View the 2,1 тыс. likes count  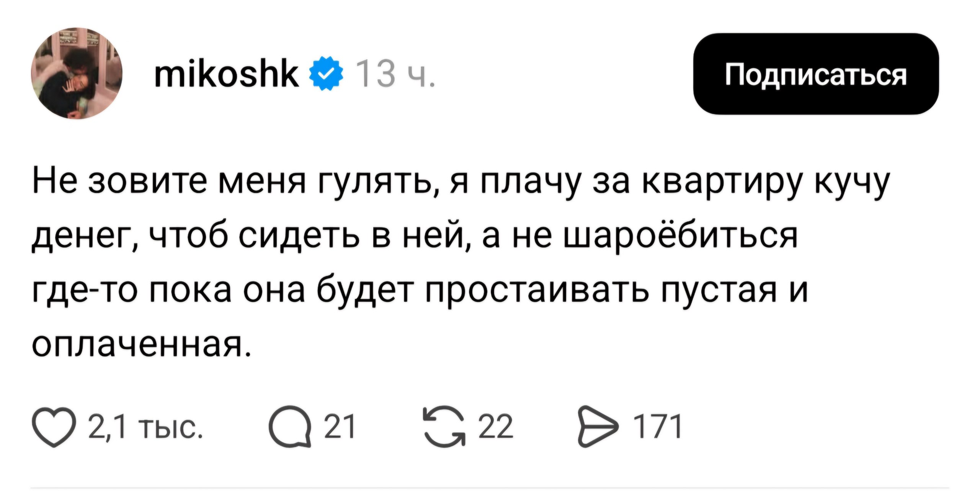(145, 427)
